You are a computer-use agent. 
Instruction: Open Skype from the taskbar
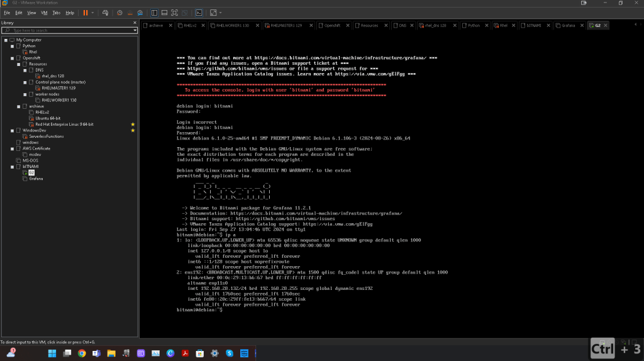coord(230,353)
